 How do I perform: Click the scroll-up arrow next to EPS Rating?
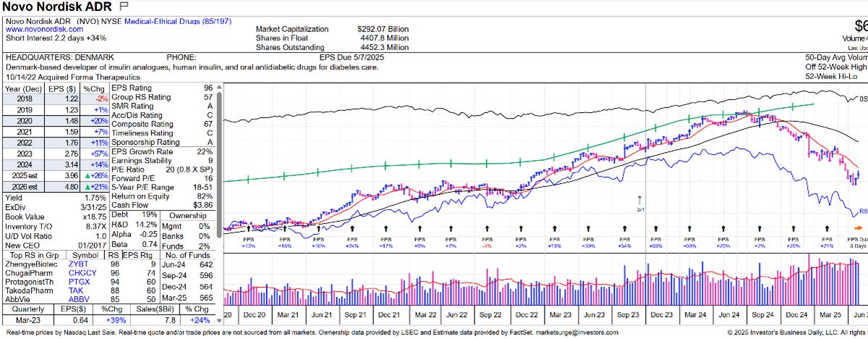(219, 88)
